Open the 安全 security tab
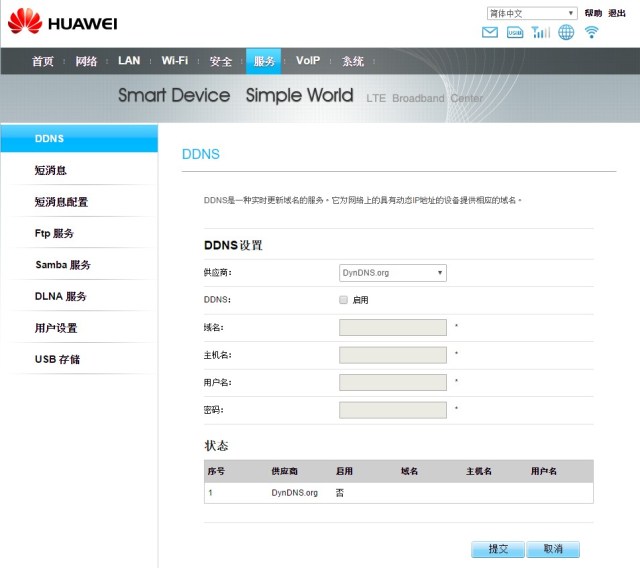The image size is (640, 568). coord(221,61)
